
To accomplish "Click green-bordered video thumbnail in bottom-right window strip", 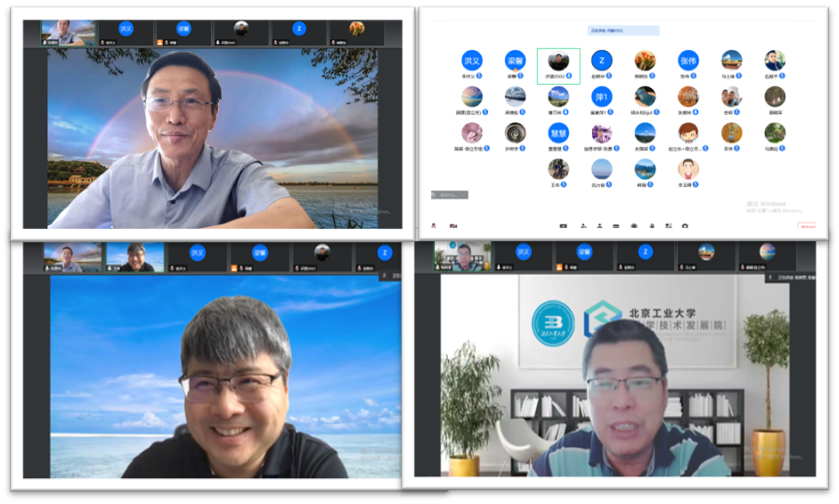I will coord(461,256).
